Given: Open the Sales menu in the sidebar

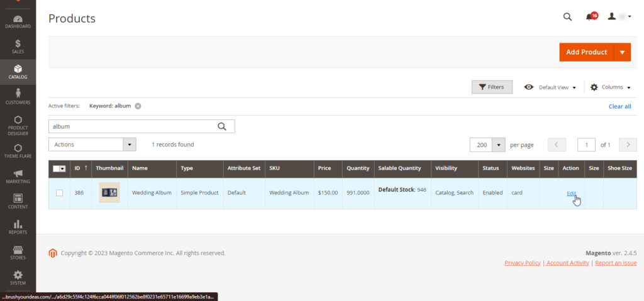Looking at the screenshot, I should [x=18, y=47].
